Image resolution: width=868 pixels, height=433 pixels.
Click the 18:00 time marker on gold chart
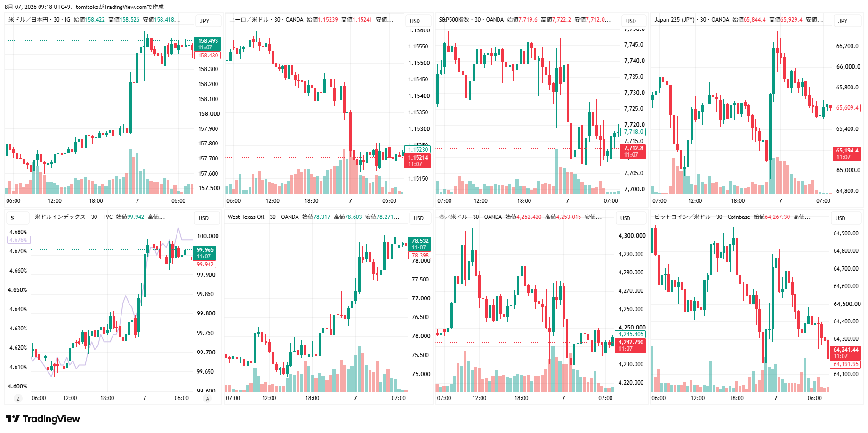coord(521,398)
